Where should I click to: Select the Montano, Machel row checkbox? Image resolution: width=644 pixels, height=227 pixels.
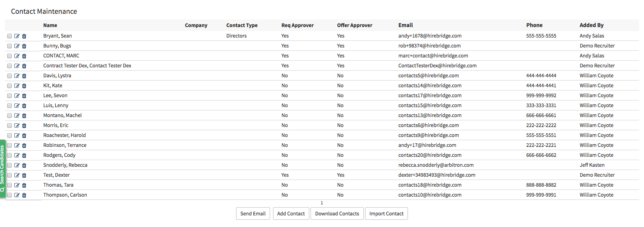9,116
